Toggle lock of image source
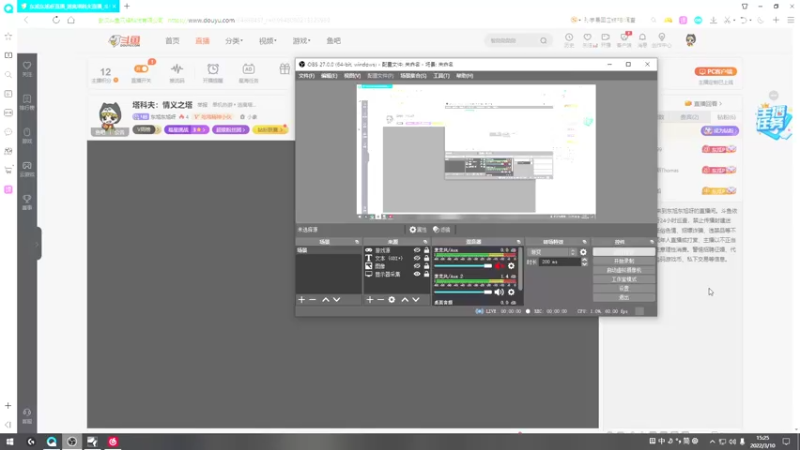This screenshot has width=800, height=450. (427, 266)
